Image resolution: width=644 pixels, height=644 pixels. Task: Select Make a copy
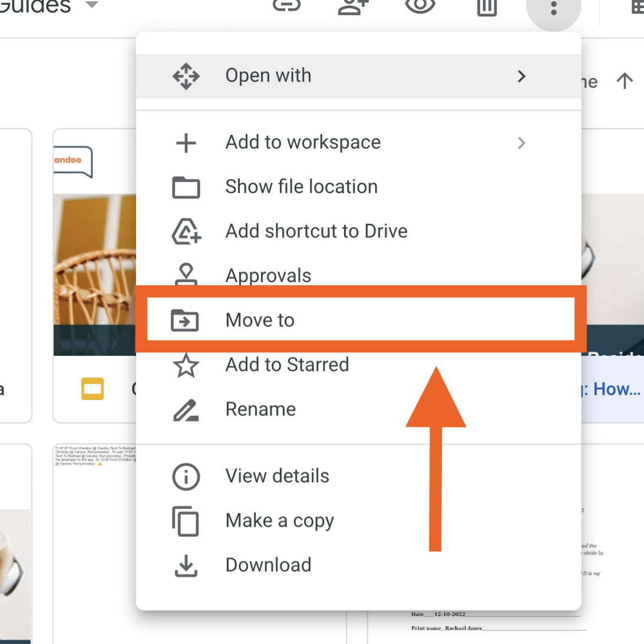click(358, 520)
